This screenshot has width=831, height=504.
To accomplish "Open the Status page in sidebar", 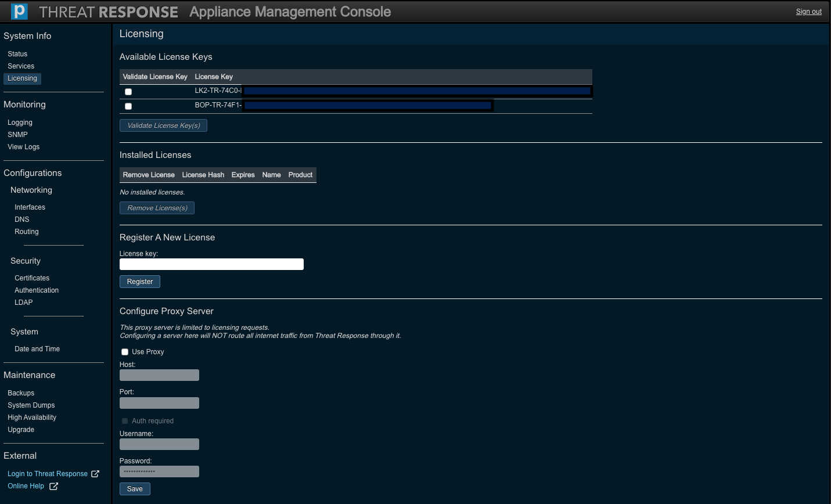I will [17, 54].
